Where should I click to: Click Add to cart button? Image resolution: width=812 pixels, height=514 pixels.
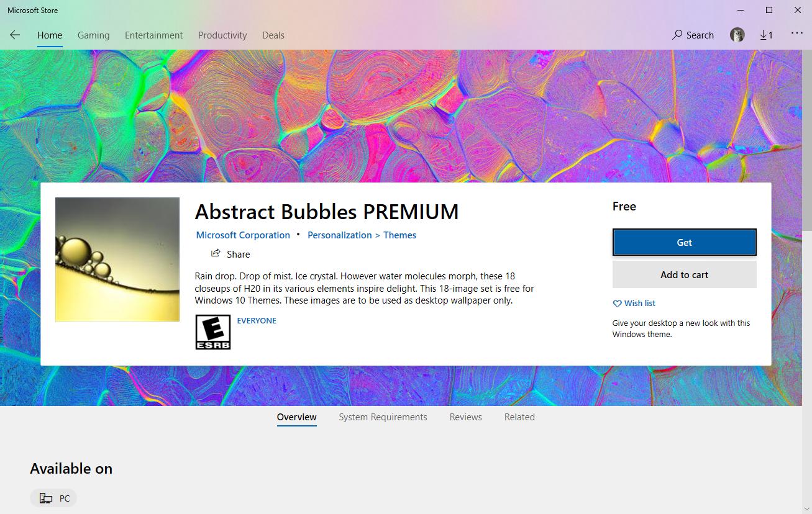pos(685,274)
